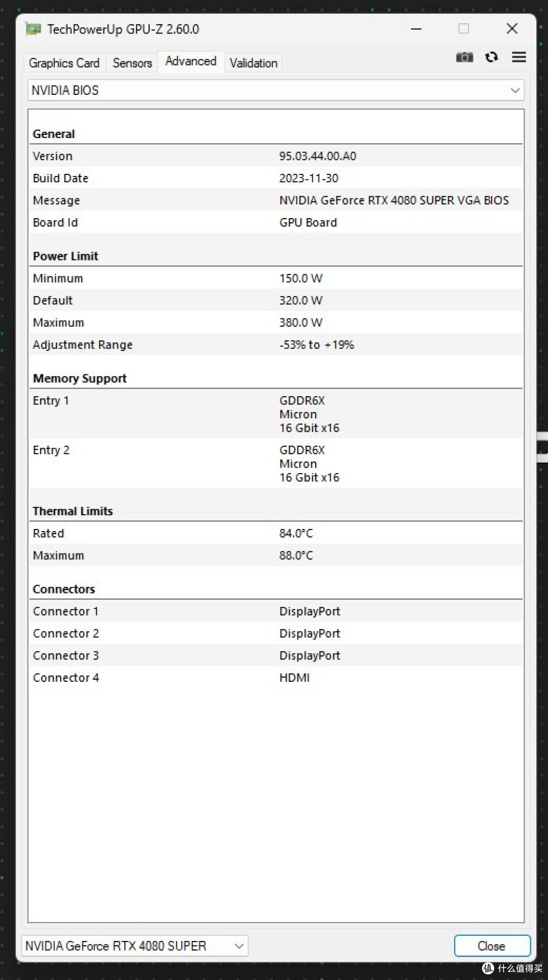The image size is (548, 980).
Task: Click the Build Date value 2023-11-30
Action: pyautogui.click(x=309, y=178)
